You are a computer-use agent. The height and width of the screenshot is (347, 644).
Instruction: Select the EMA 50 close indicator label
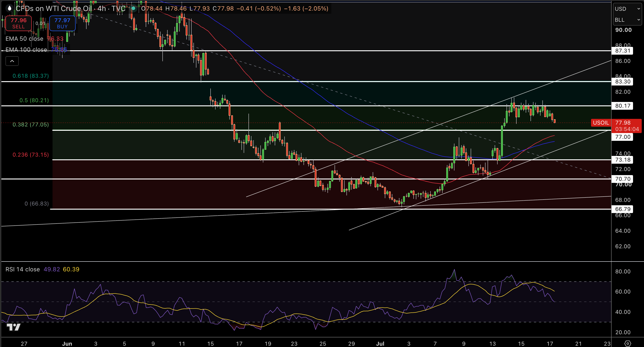tap(24, 39)
